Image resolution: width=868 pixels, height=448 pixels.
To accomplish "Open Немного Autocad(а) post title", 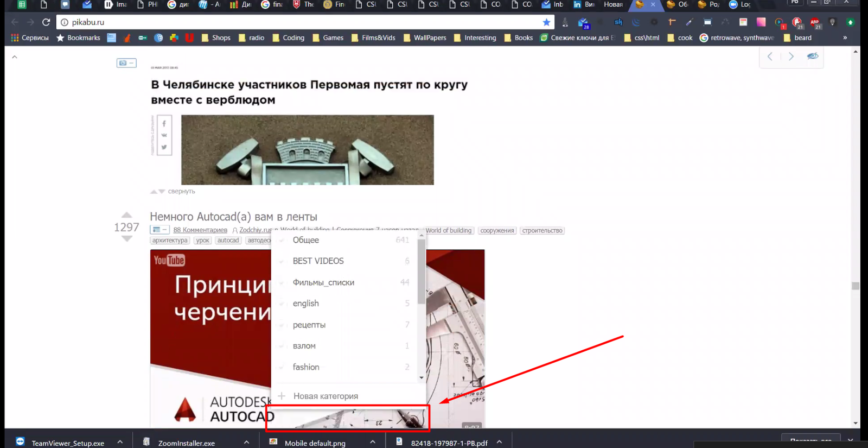I will [233, 217].
